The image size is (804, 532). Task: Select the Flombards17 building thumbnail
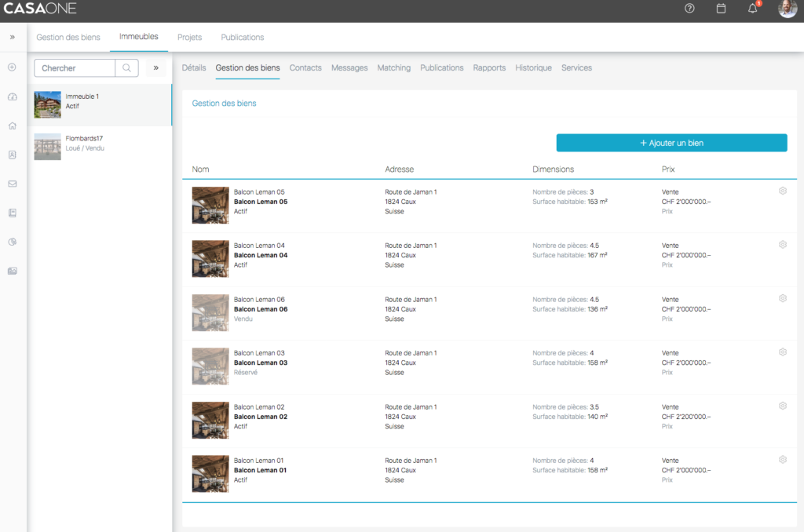(47, 147)
